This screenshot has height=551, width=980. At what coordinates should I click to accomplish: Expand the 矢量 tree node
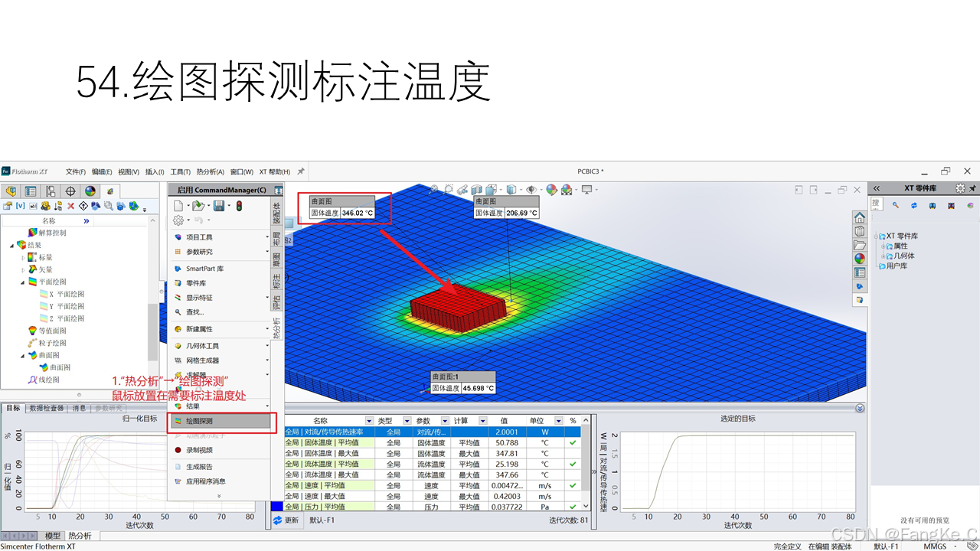(23, 269)
